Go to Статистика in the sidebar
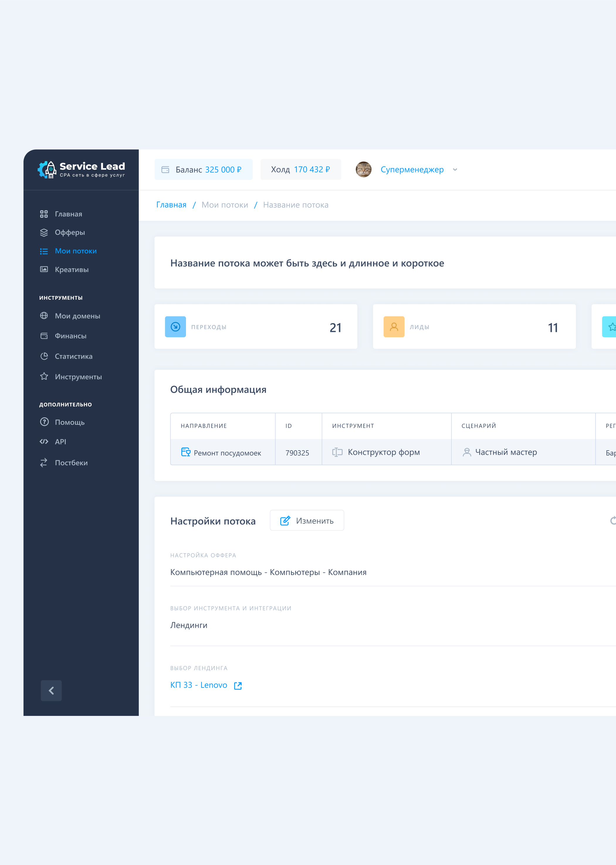Image resolution: width=616 pixels, height=865 pixels. point(74,356)
